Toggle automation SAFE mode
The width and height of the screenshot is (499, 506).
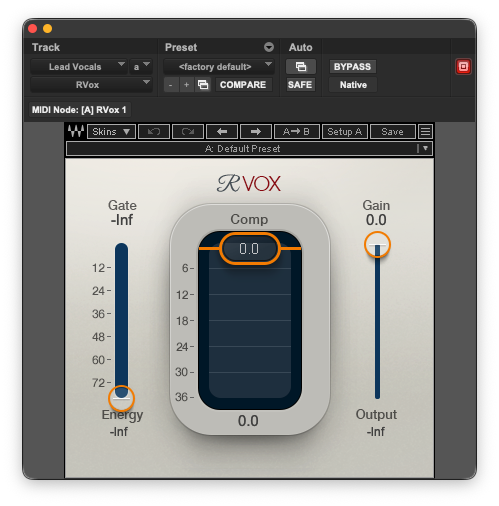[x=300, y=85]
